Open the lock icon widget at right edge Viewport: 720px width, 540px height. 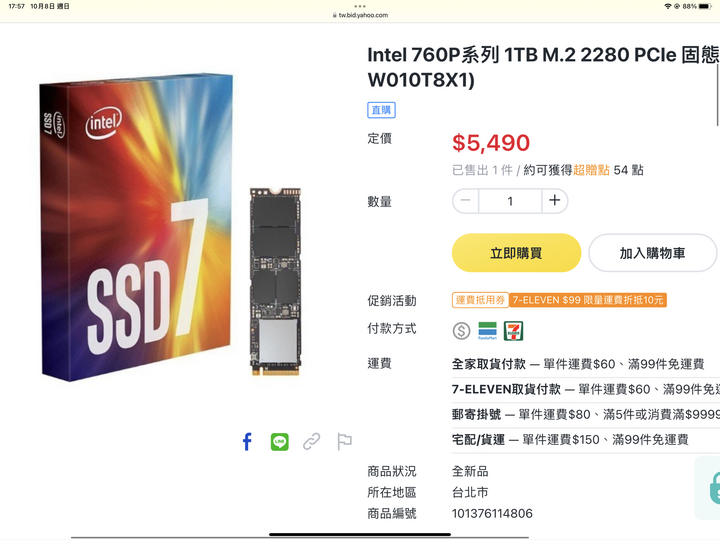click(709, 488)
